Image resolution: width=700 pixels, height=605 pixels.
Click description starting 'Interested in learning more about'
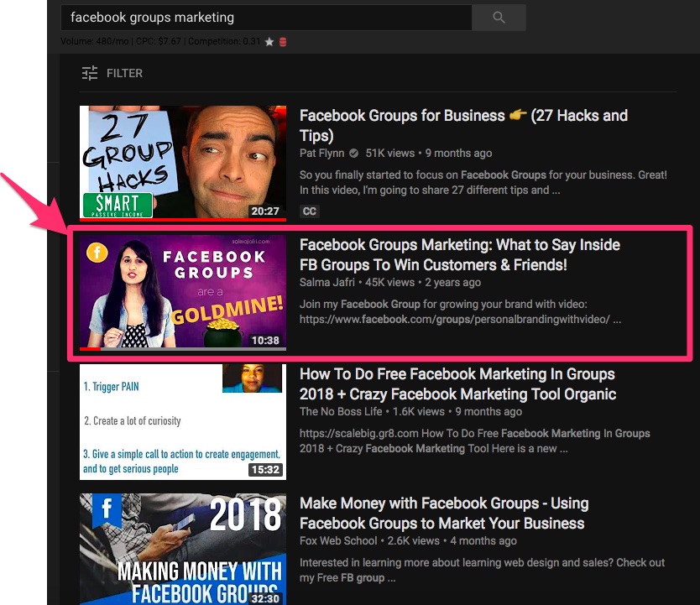pos(482,571)
